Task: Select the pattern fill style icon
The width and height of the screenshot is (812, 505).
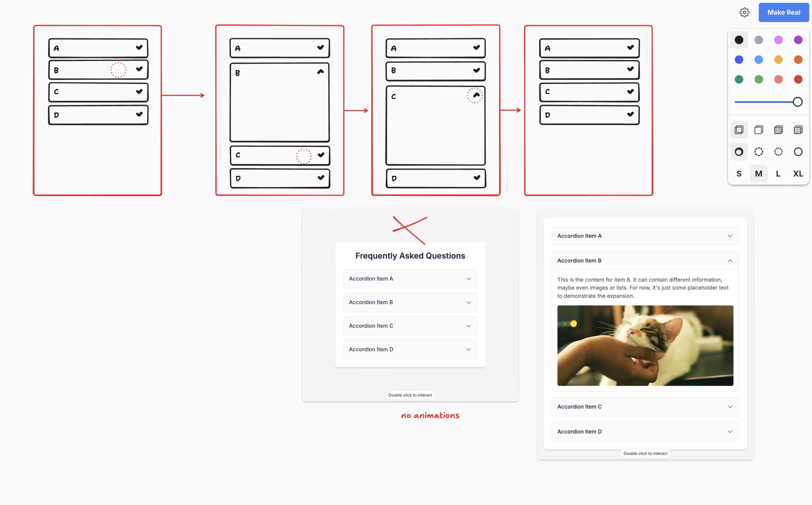Action: coord(798,130)
